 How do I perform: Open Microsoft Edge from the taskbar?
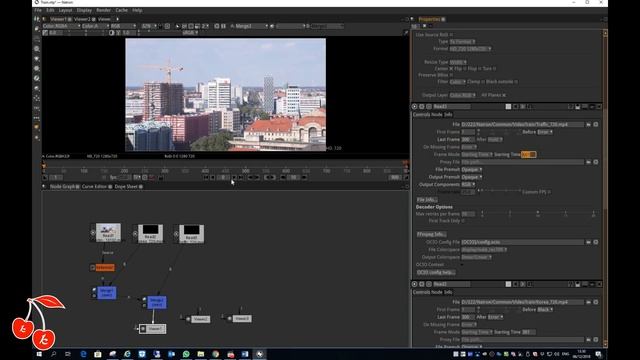tap(83, 354)
